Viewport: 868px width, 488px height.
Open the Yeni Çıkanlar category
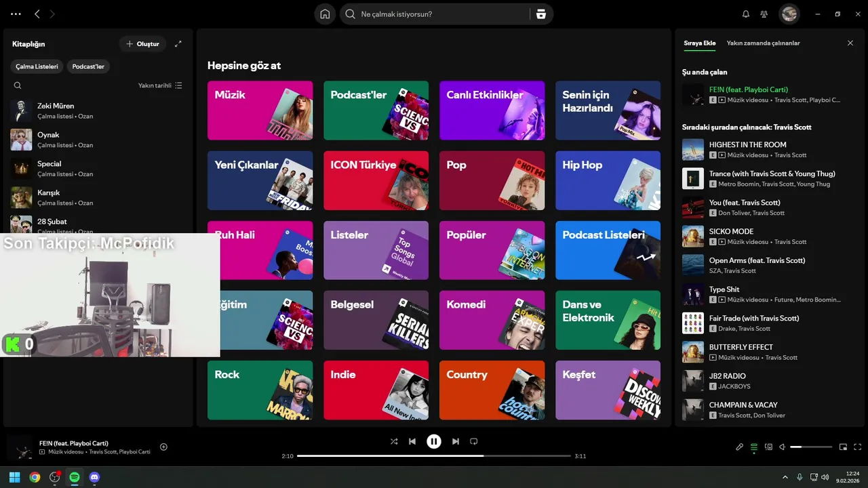(260, 180)
